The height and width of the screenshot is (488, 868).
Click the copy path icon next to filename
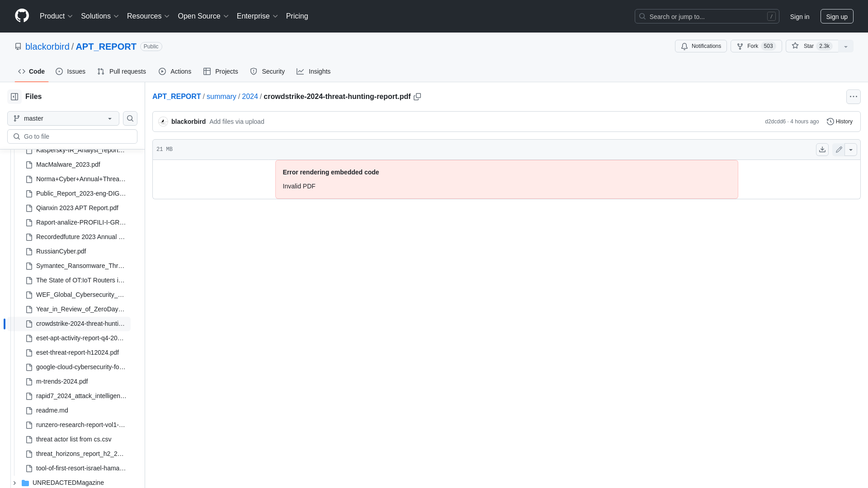417,97
